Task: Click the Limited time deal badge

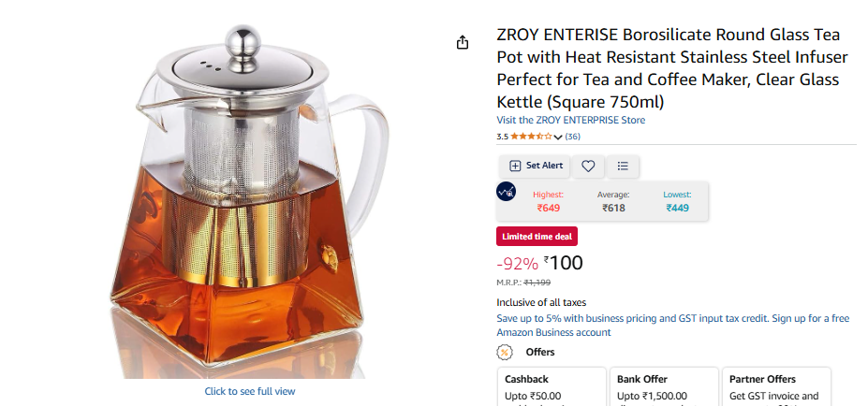Action: coord(537,237)
